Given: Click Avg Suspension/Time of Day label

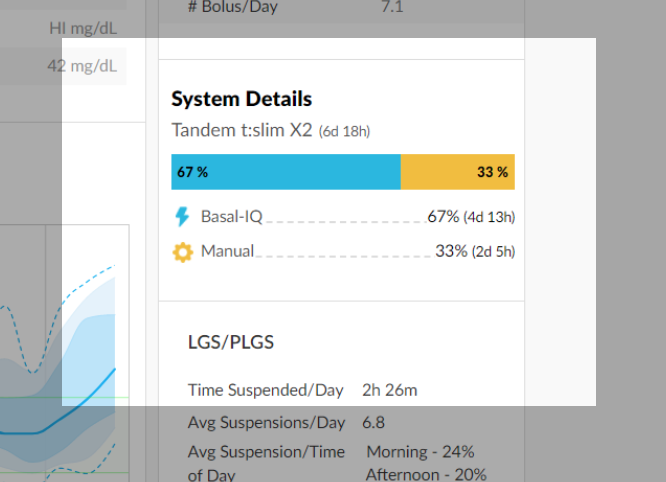Looking at the screenshot, I should pos(266,462).
